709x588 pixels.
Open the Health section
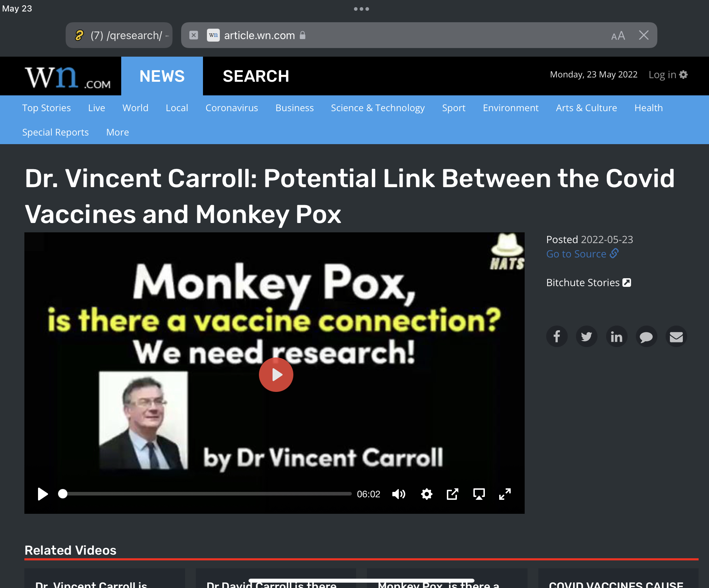[x=648, y=108]
